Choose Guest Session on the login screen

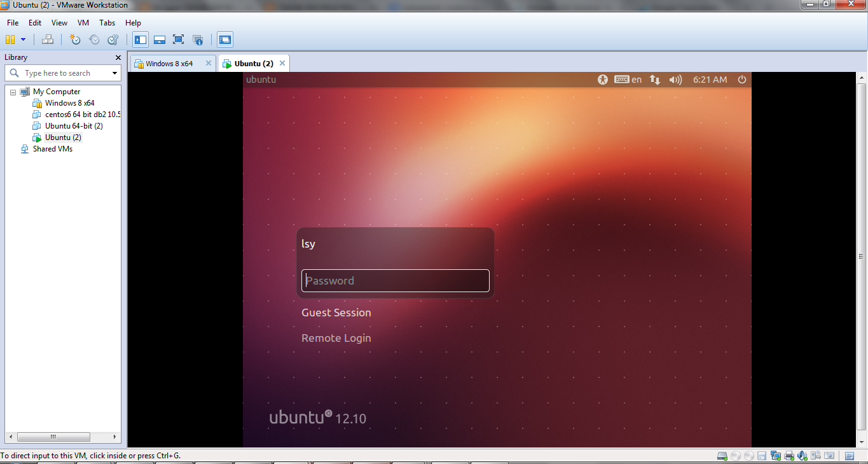336,313
